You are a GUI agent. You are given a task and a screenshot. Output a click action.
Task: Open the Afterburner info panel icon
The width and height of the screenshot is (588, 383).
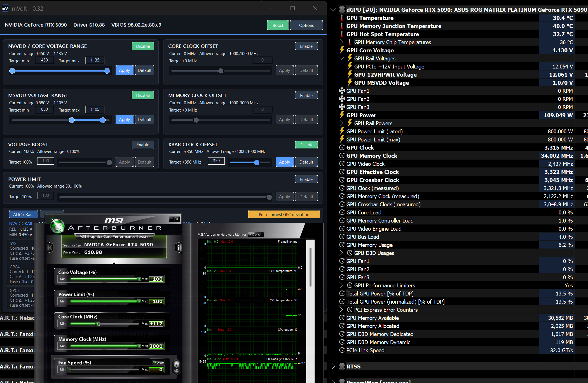[178, 248]
